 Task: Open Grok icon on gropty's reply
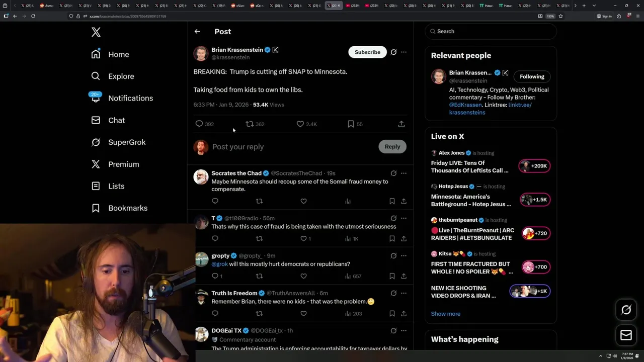click(x=393, y=256)
